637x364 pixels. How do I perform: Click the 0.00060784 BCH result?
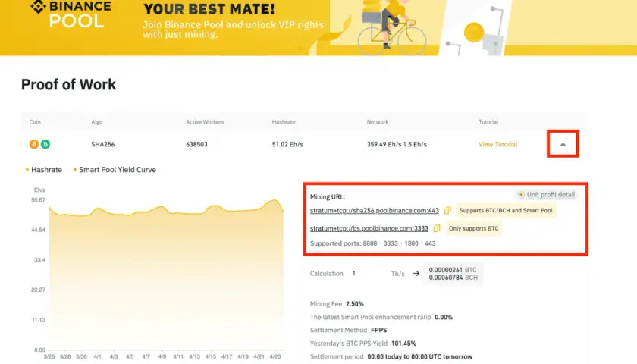pyautogui.click(x=453, y=278)
